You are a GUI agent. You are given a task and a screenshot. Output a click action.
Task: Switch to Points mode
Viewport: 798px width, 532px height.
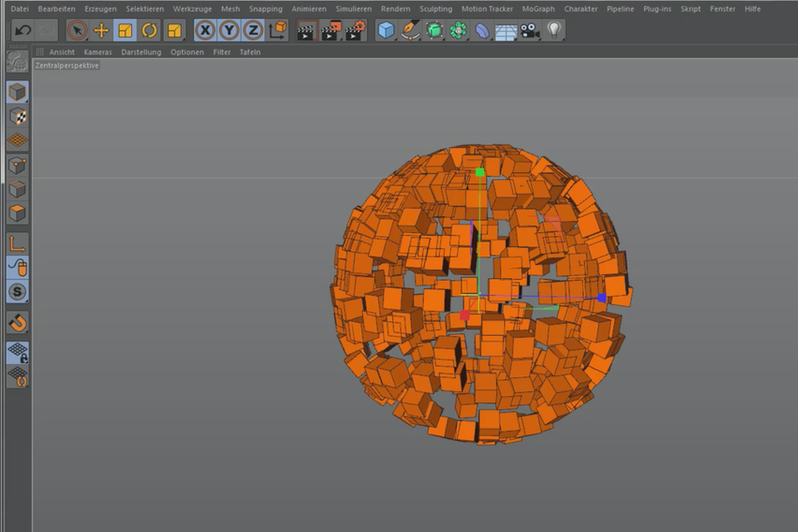tap(17, 166)
